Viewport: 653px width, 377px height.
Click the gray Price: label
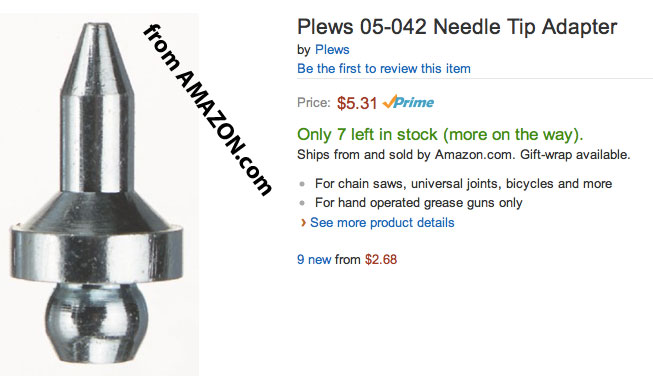[x=314, y=102]
